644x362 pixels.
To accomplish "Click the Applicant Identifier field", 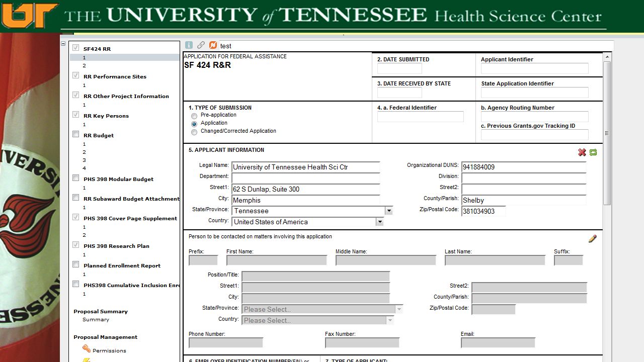I will [534, 68].
